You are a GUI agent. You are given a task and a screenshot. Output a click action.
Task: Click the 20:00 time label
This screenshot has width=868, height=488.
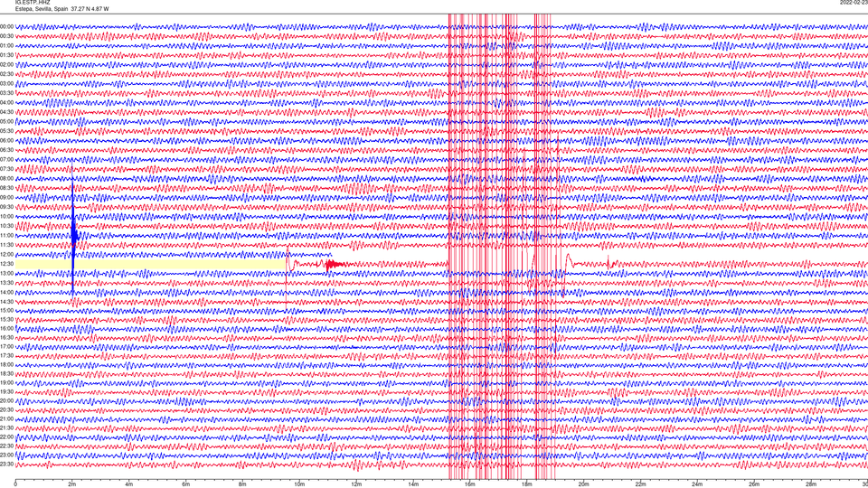6,400
